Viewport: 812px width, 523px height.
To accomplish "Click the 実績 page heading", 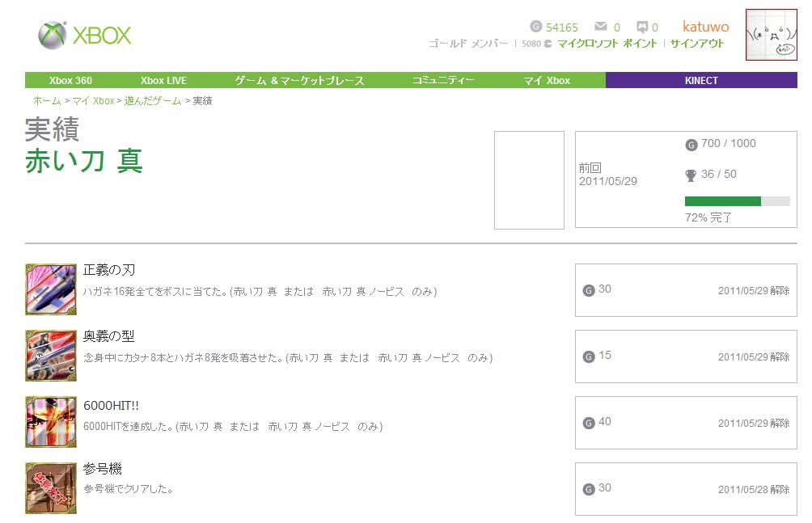I will click(x=52, y=129).
